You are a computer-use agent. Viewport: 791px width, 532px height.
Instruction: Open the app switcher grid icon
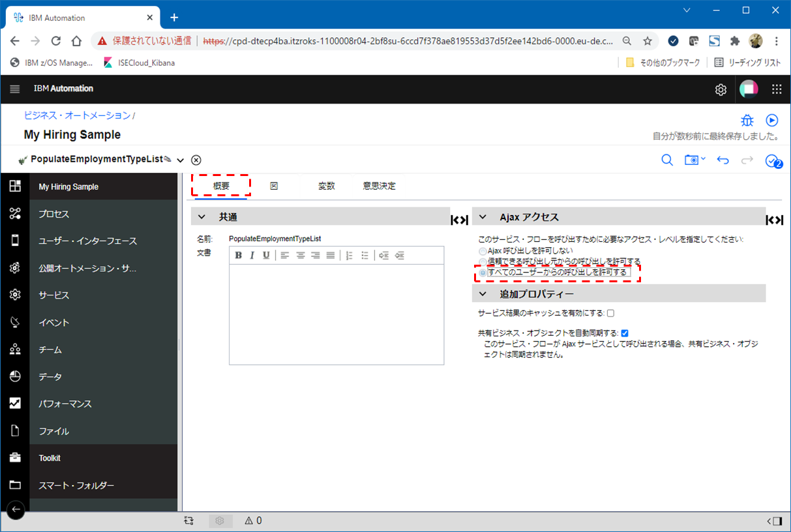pos(777,89)
